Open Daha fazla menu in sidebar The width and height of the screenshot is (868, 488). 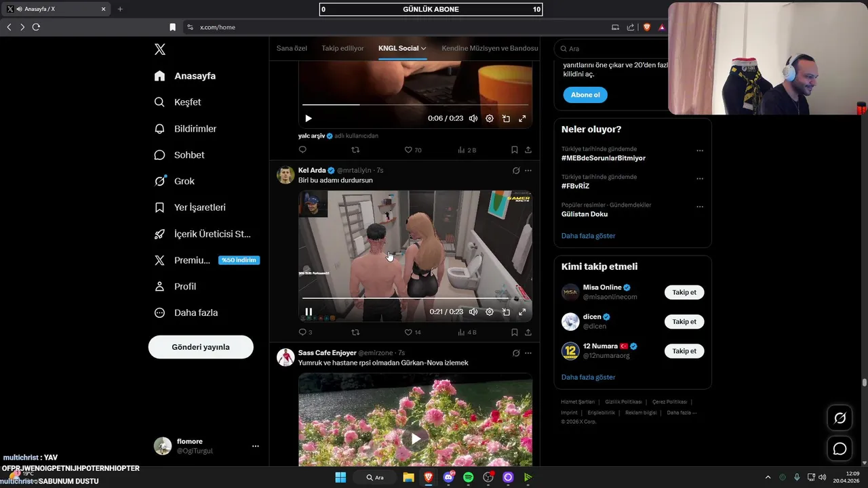point(186,313)
